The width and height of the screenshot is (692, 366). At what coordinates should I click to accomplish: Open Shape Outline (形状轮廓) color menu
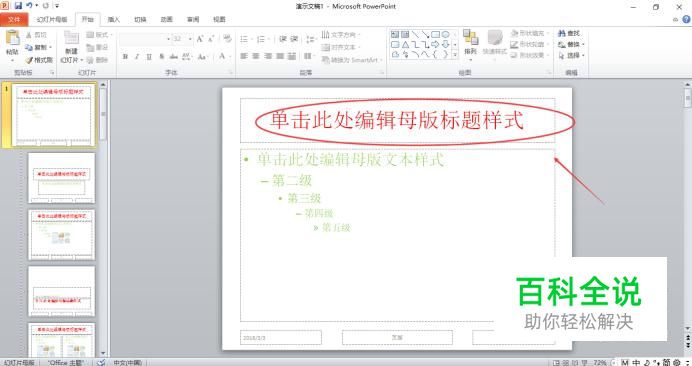pos(529,45)
